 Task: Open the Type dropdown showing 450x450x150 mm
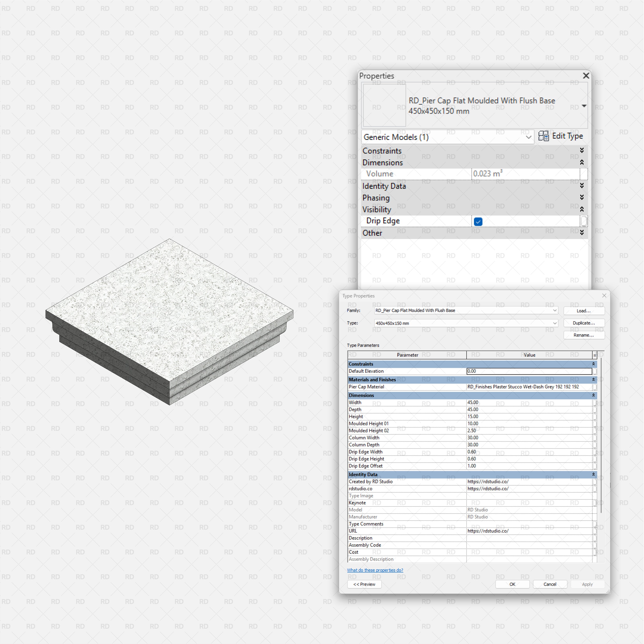[555, 323]
